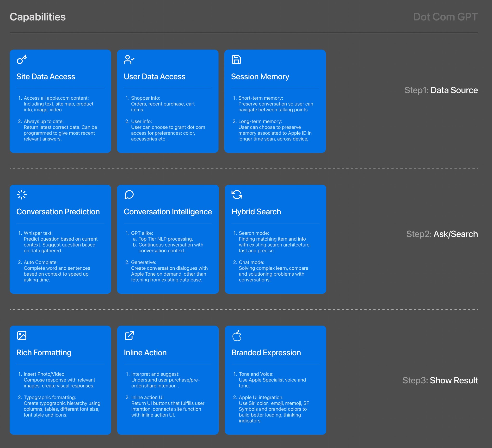Click the Step2: Ask/Search label
This screenshot has width=492, height=448.
[x=442, y=234]
